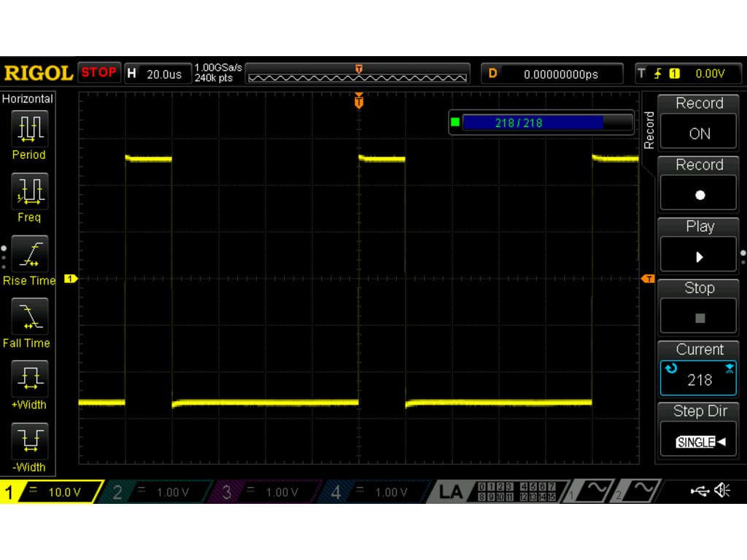747x560 pixels.
Task: Enable the LA logic analyzer channels
Action: [x=452, y=491]
